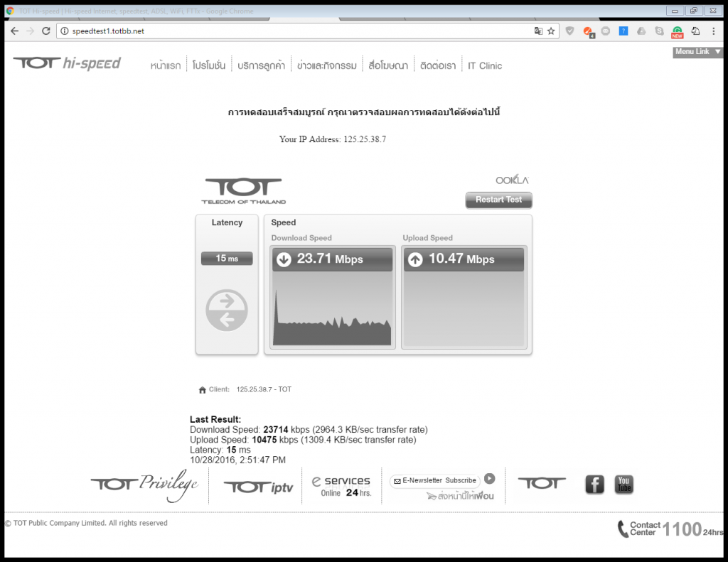
Task: Click the Google Drive extension icon
Action: coord(641,31)
